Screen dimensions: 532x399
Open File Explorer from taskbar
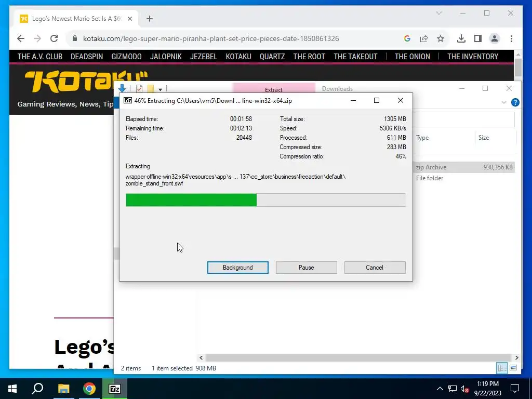[x=63, y=389]
